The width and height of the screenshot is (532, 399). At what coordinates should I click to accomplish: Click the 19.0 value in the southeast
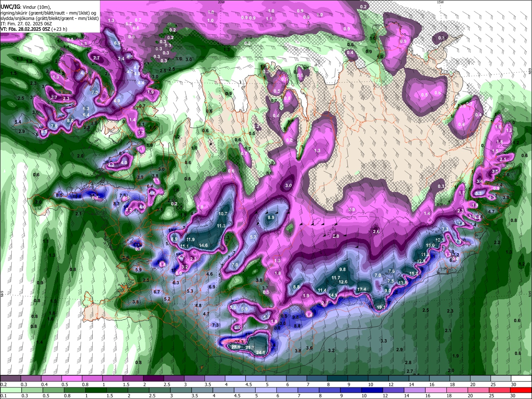pyautogui.click(x=430, y=245)
